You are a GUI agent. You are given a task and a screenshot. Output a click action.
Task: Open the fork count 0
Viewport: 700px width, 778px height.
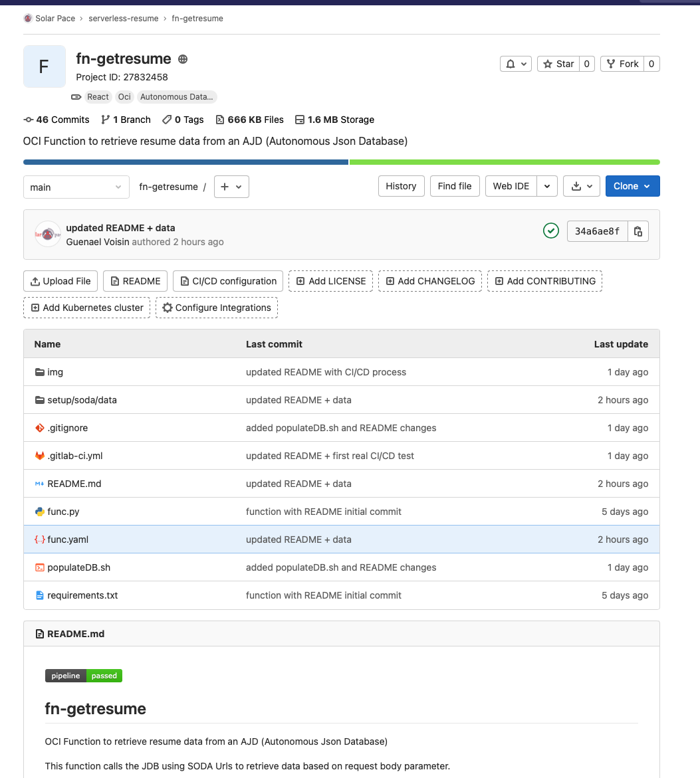coord(651,64)
